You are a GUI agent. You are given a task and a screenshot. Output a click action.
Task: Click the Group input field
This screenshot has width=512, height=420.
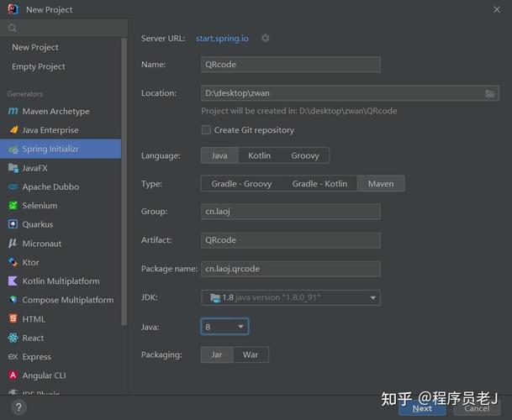click(x=291, y=212)
